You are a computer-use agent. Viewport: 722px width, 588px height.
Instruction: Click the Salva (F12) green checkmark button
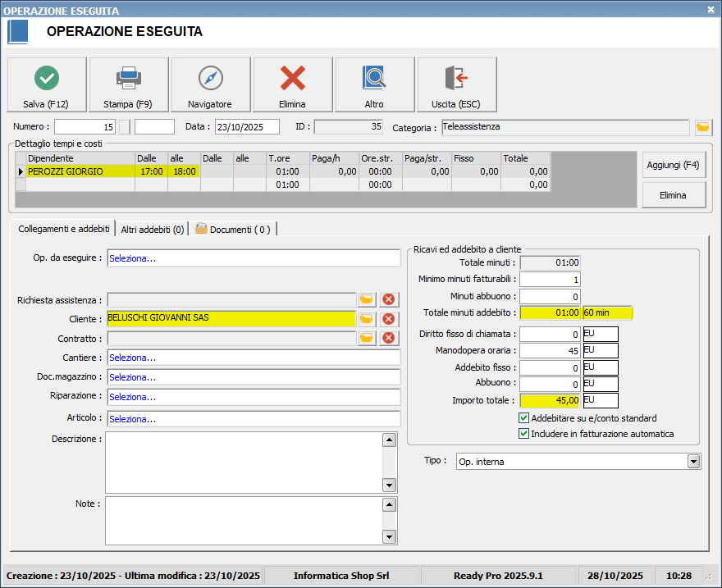pos(47,84)
